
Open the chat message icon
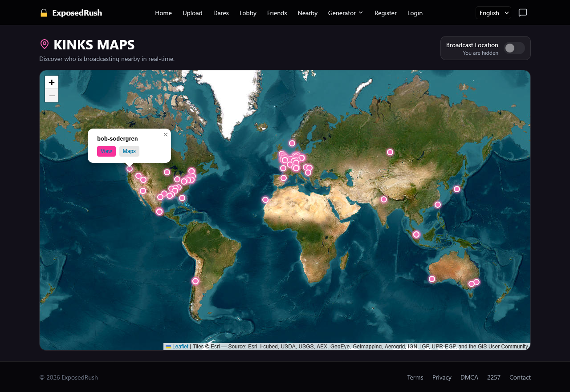pyautogui.click(x=523, y=12)
